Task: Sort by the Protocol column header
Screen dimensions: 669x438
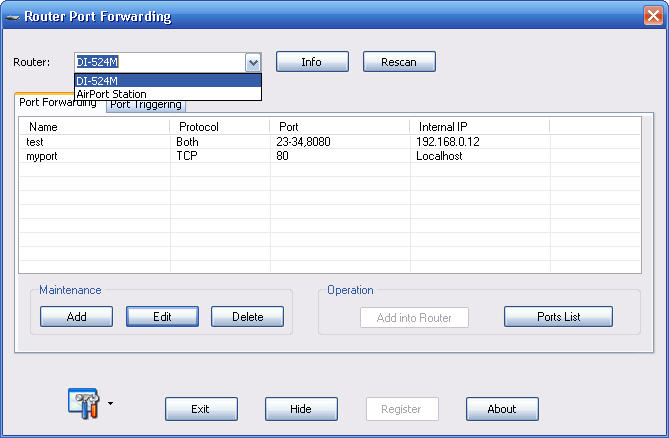Action: tap(218, 127)
